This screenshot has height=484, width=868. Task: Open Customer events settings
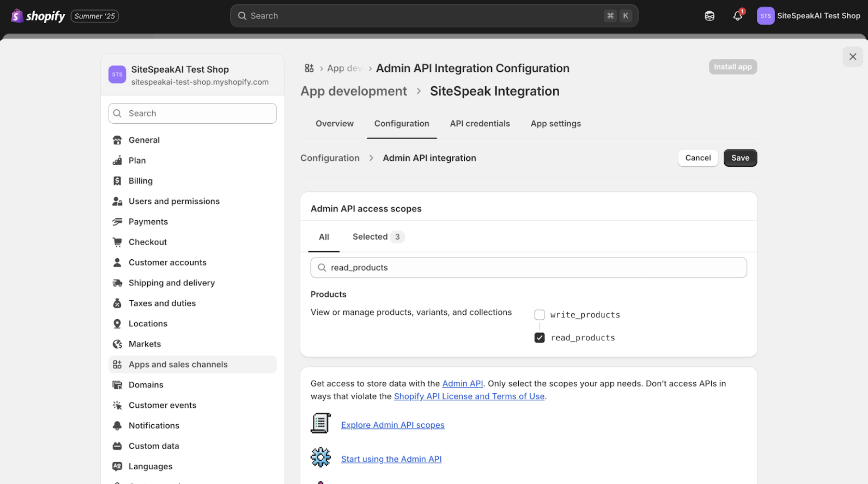[x=162, y=405]
